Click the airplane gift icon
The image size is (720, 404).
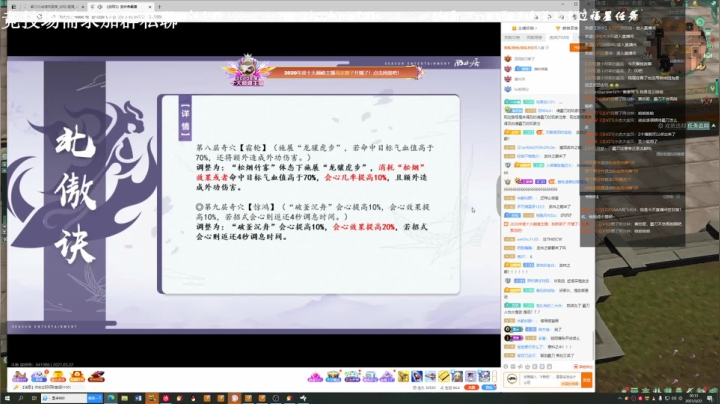point(430,377)
